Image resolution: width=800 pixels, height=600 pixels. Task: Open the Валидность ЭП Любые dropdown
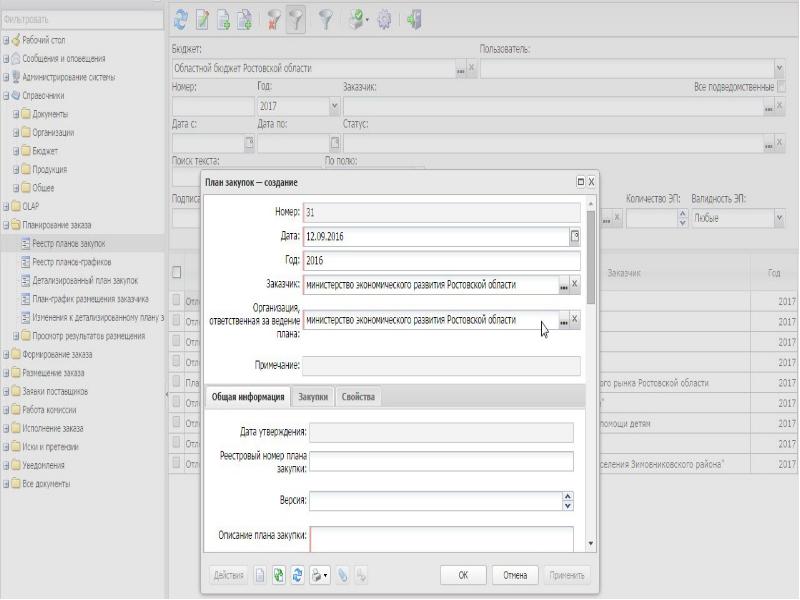tap(779, 218)
